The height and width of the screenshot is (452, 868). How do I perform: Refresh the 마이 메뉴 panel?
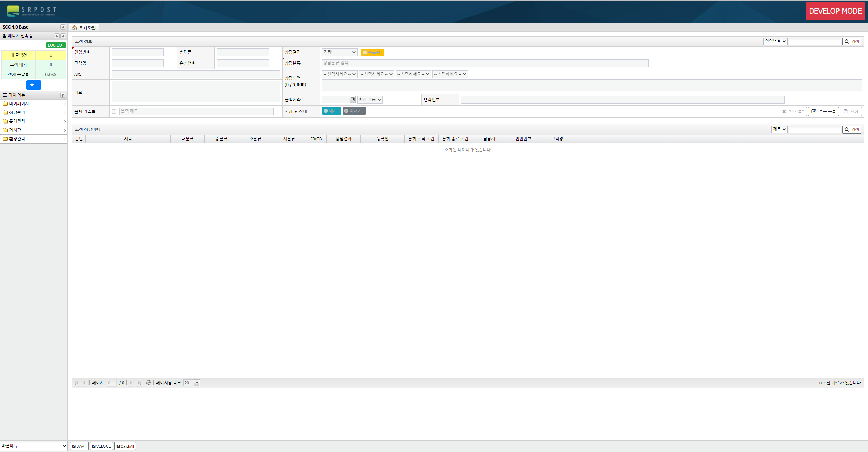click(x=63, y=95)
